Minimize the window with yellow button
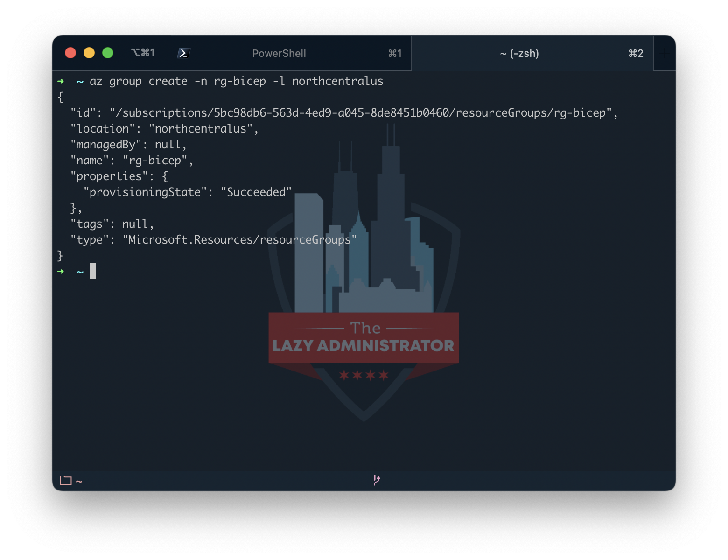The height and width of the screenshot is (560, 728). pos(89,53)
